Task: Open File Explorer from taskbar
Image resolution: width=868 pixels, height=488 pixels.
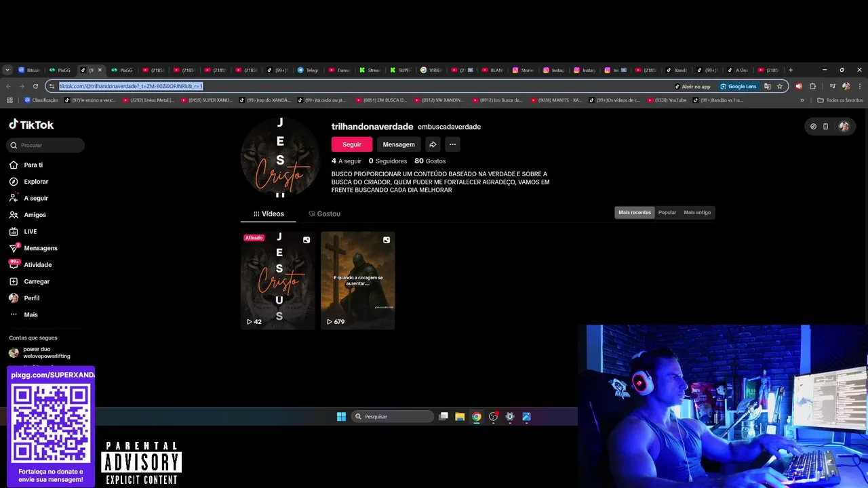Action: (460, 417)
